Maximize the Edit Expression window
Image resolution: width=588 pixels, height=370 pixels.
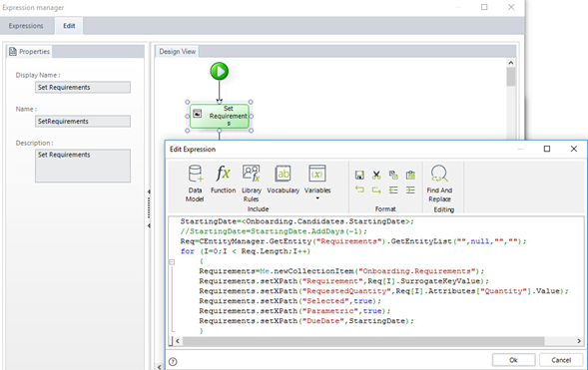547,149
